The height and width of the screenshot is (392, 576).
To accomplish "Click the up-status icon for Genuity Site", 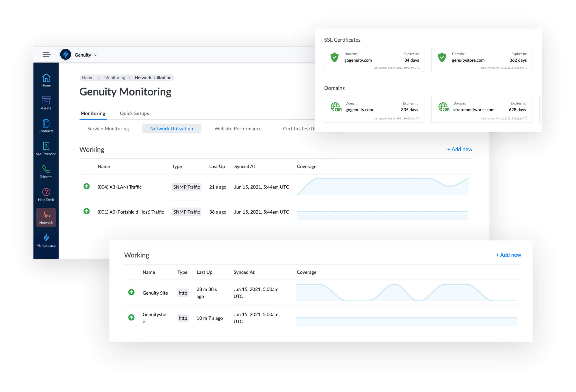I will (x=131, y=292).
